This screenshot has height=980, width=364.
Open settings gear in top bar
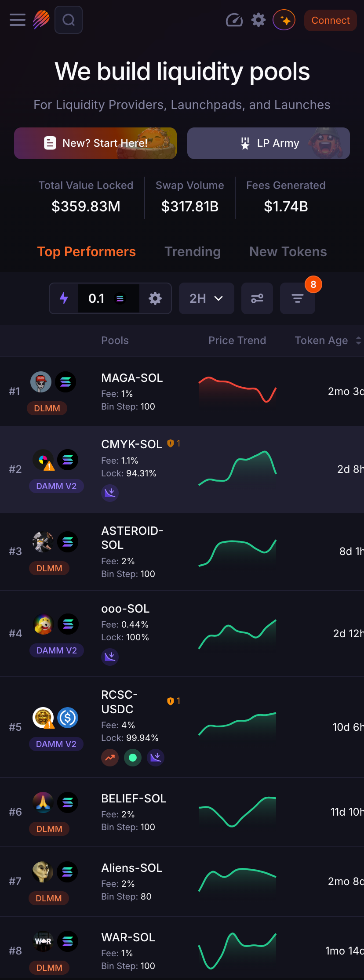tap(258, 20)
